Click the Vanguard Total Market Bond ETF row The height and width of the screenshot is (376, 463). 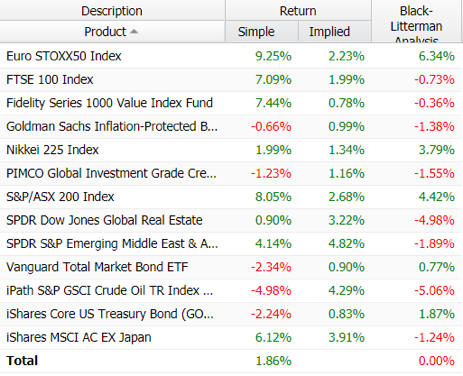[231, 267]
